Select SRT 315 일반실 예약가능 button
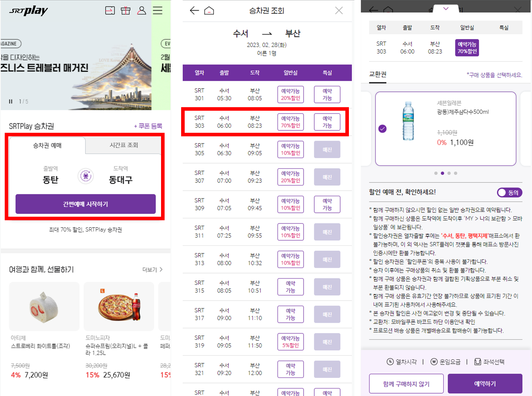The width and height of the screenshot is (532, 396). pos(291,287)
